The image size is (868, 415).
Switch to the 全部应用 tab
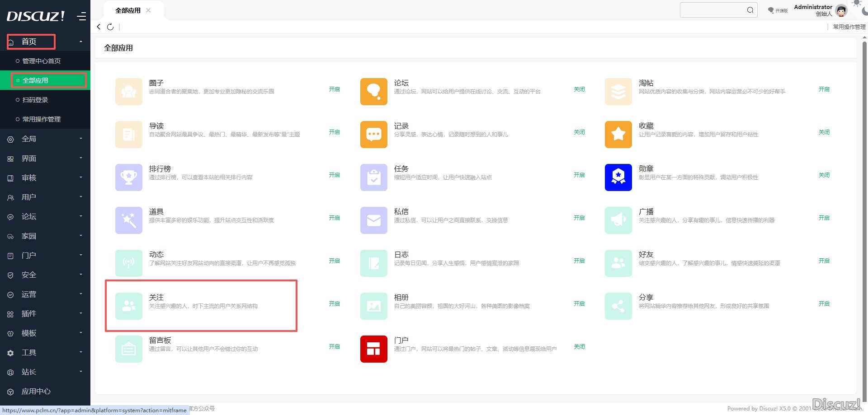click(x=128, y=10)
